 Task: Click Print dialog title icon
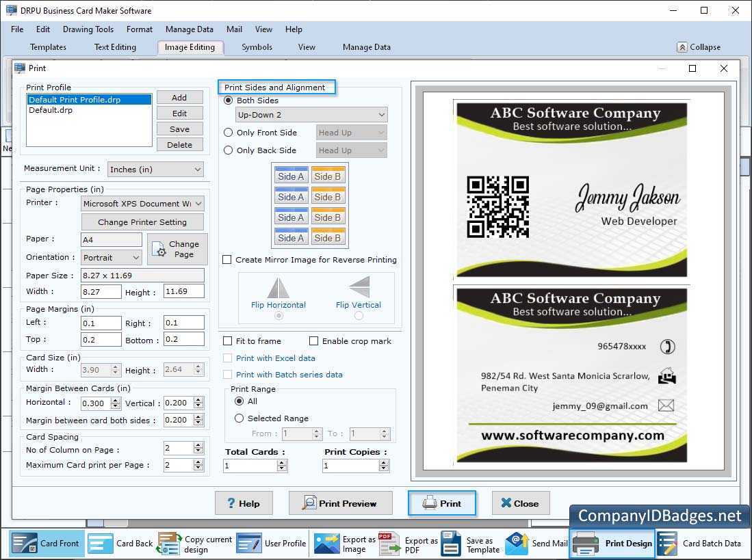click(x=20, y=68)
